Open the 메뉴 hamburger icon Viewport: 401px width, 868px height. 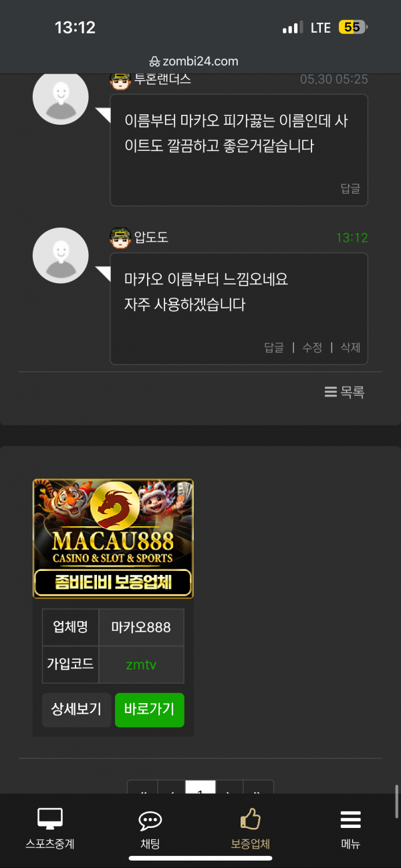(x=350, y=819)
